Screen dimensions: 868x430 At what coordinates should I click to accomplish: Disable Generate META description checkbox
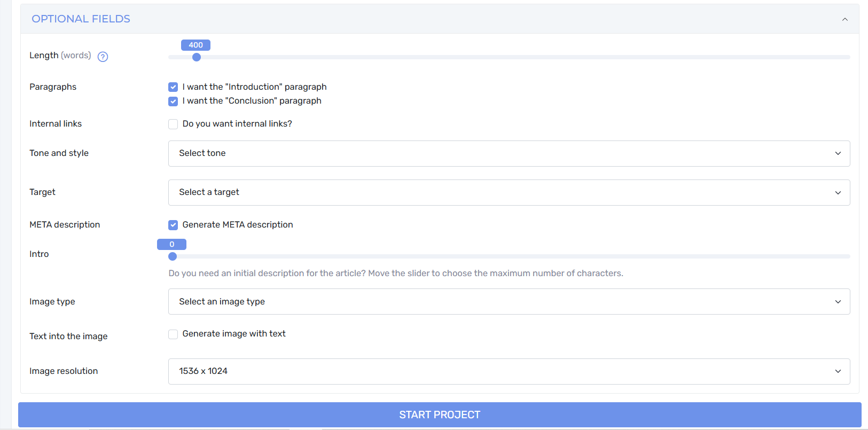click(x=173, y=225)
